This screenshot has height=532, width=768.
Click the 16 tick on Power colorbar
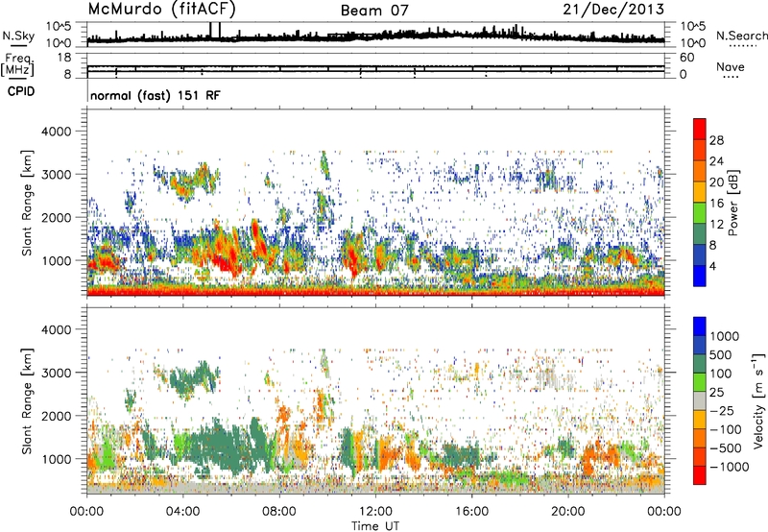716,204
